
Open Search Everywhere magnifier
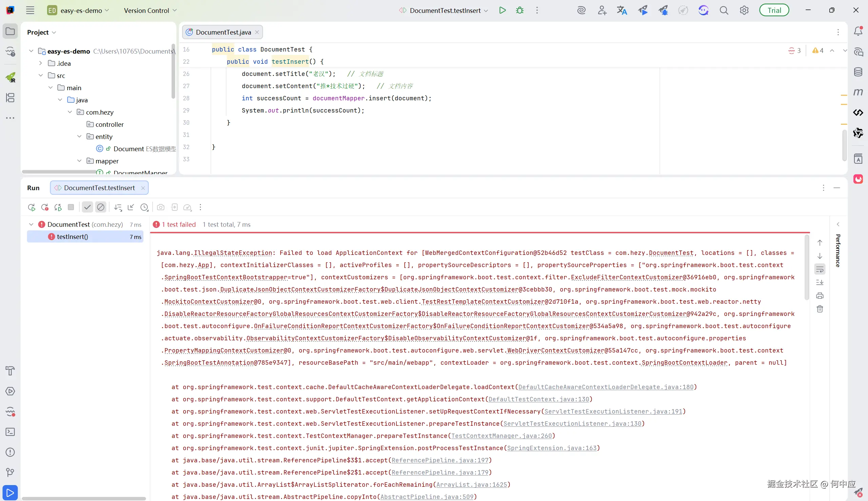click(724, 10)
